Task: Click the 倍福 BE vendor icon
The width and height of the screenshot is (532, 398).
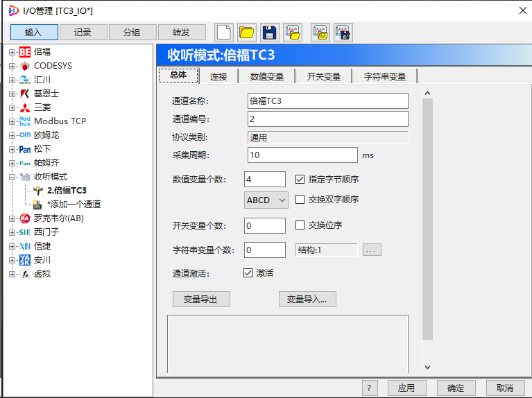Action: pyautogui.click(x=25, y=52)
